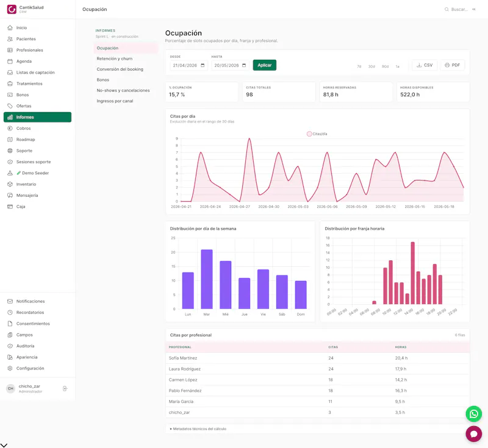488x448 pixels.
Task: Open Soporte lifebuoy icon
Action: 10,151
